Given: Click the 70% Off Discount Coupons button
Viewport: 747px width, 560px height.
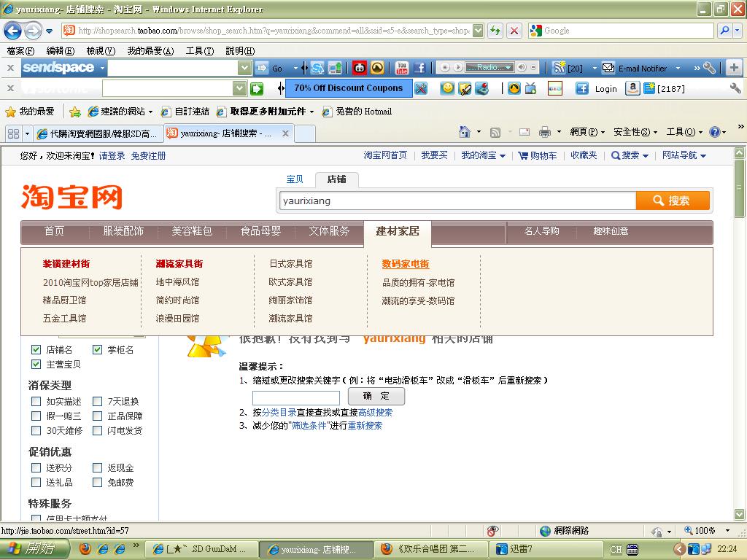Looking at the screenshot, I should coord(348,88).
